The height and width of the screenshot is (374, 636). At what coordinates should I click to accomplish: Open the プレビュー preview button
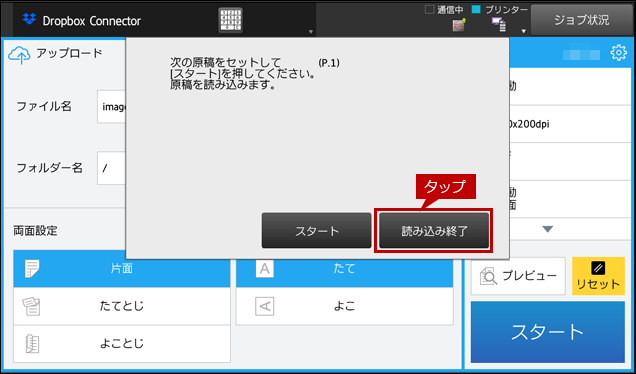(518, 276)
